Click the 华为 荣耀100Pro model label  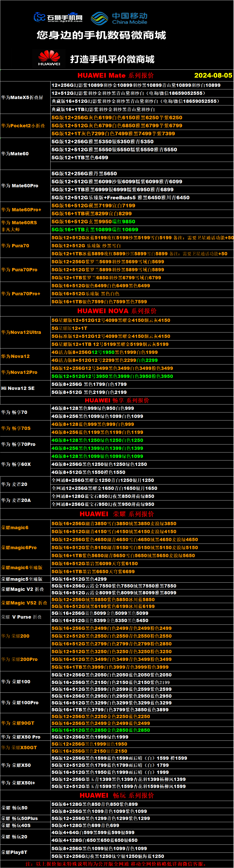20,703
